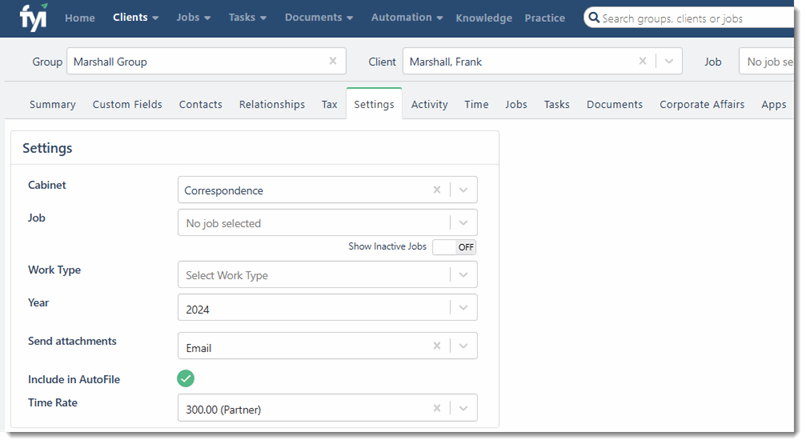Viewport: 806px width, 444px height.
Task: Open the Corporate Affairs tab
Action: coord(702,104)
